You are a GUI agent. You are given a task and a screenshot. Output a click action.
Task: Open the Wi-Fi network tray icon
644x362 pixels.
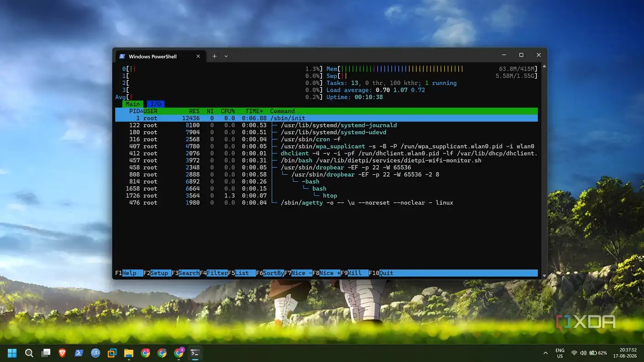point(574,353)
